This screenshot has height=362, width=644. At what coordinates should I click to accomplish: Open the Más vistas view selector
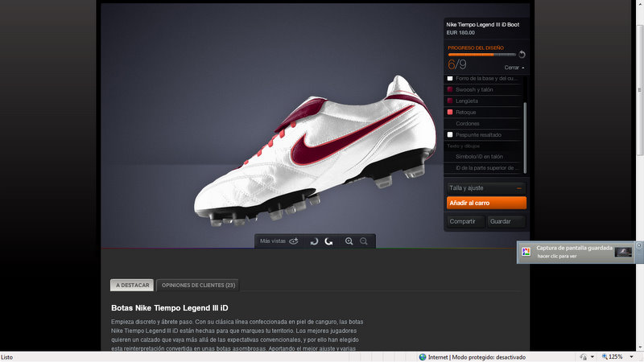pyautogui.click(x=279, y=241)
